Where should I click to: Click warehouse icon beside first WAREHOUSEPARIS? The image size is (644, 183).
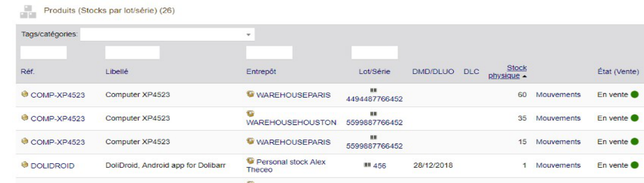click(250, 95)
